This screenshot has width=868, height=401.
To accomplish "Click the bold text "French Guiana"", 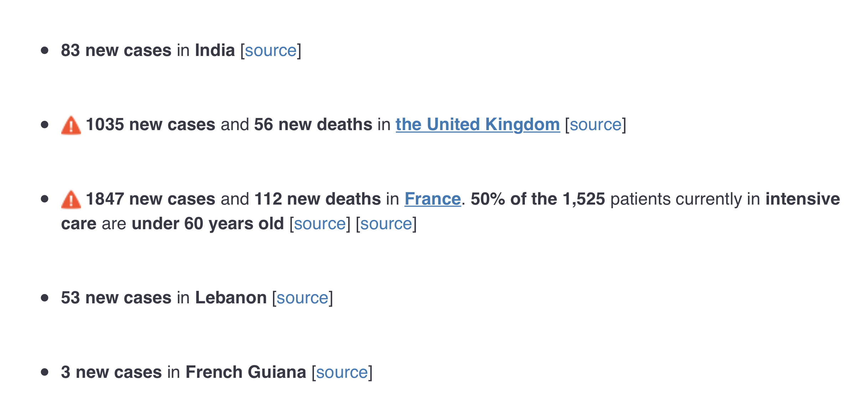I will click(246, 372).
